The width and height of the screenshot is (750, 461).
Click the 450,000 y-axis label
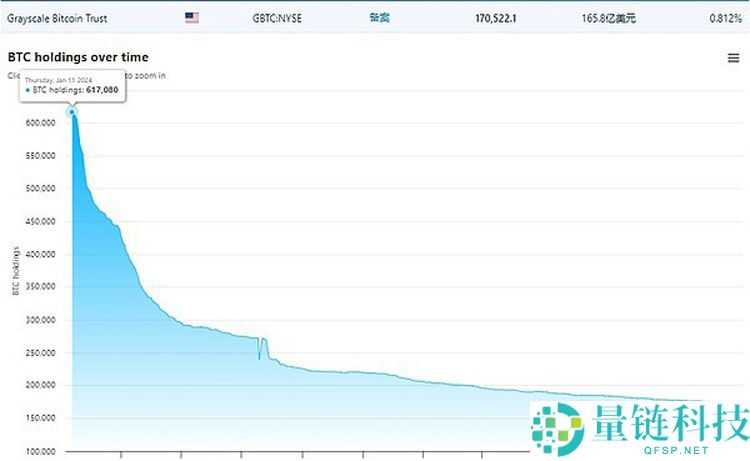click(40, 221)
